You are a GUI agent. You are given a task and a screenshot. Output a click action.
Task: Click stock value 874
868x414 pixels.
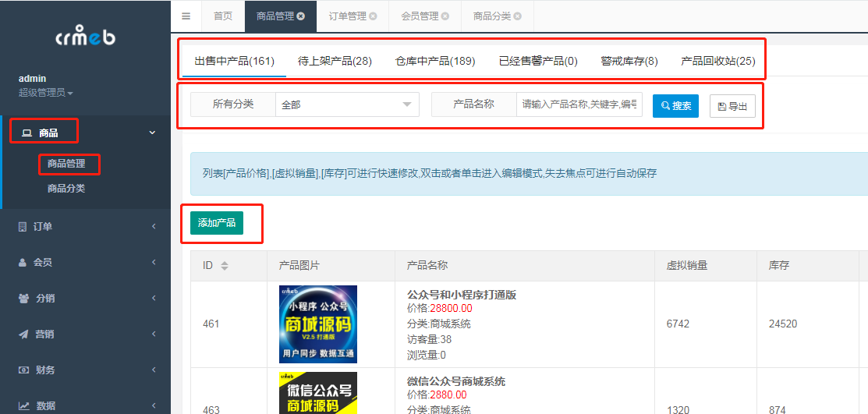tap(778, 410)
